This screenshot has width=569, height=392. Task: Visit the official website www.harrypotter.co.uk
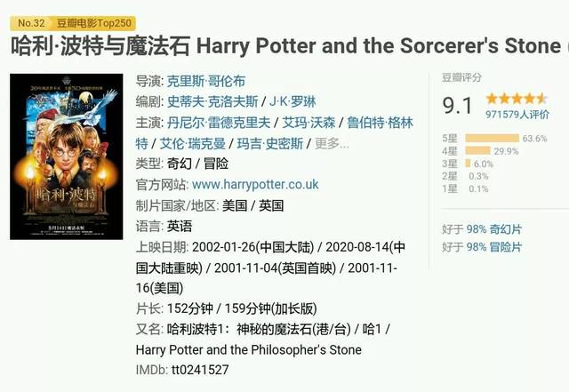click(255, 184)
